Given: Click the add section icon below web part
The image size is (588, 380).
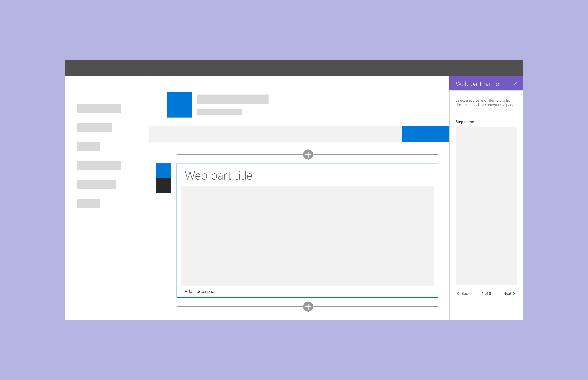Looking at the screenshot, I should 308,306.
